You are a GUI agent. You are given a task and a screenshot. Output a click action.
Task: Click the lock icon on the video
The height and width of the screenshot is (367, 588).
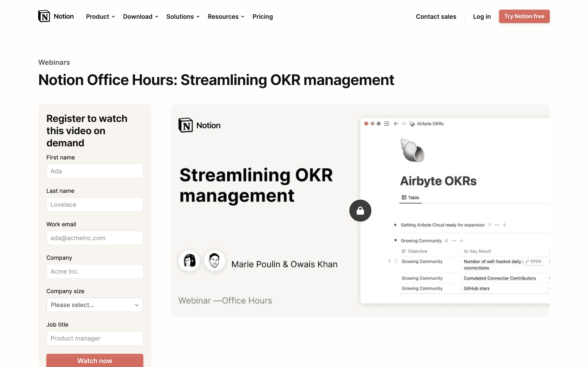[360, 211]
